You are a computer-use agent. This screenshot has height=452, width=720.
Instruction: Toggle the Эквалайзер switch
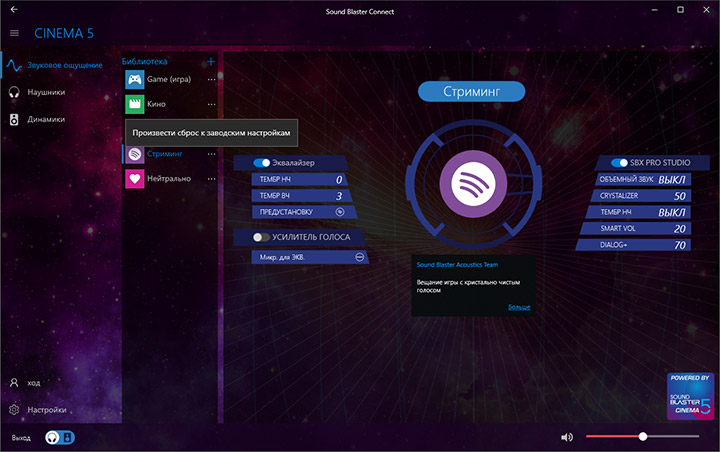[x=262, y=163]
